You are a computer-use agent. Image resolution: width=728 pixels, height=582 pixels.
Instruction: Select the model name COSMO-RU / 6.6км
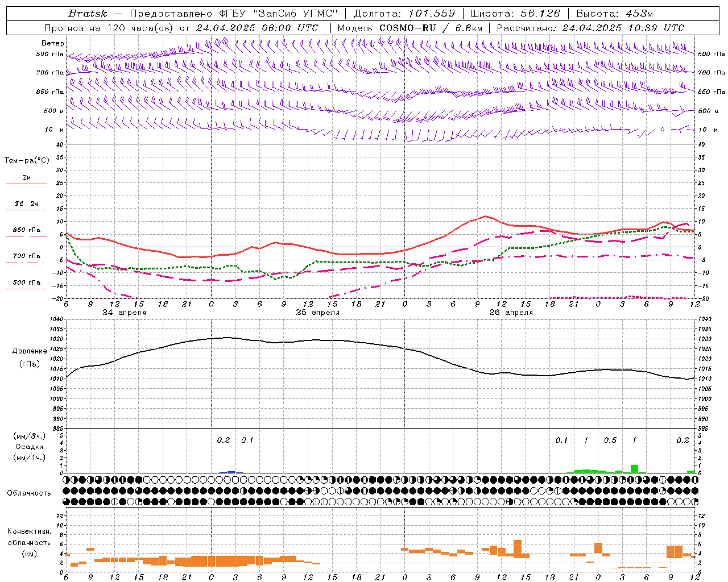[431, 28]
